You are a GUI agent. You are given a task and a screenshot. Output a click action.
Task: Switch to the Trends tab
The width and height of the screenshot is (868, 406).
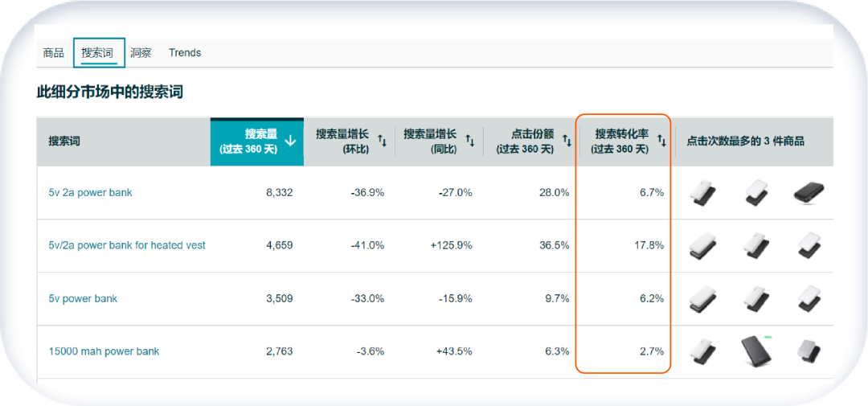pyautogui.click(x=185, y=53)
